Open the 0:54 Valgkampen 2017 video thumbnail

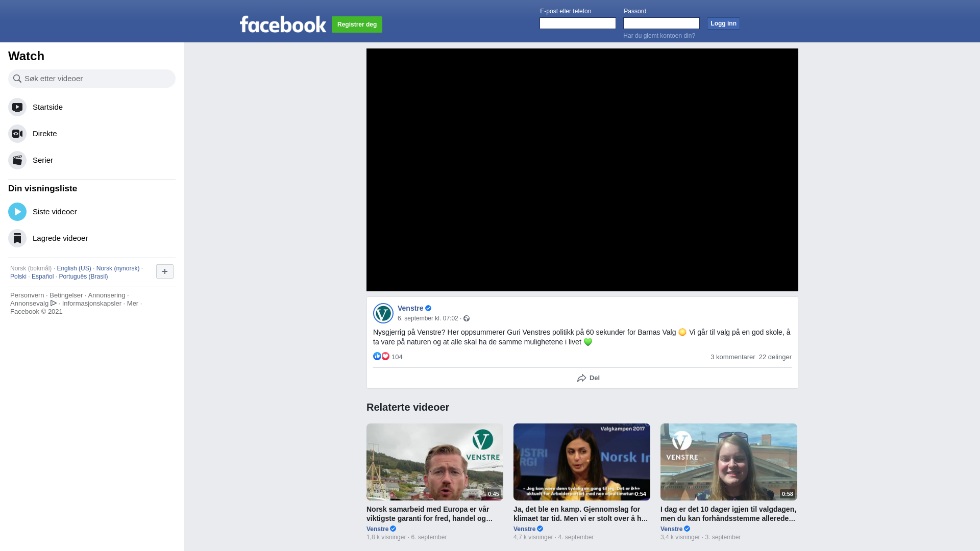581,462
